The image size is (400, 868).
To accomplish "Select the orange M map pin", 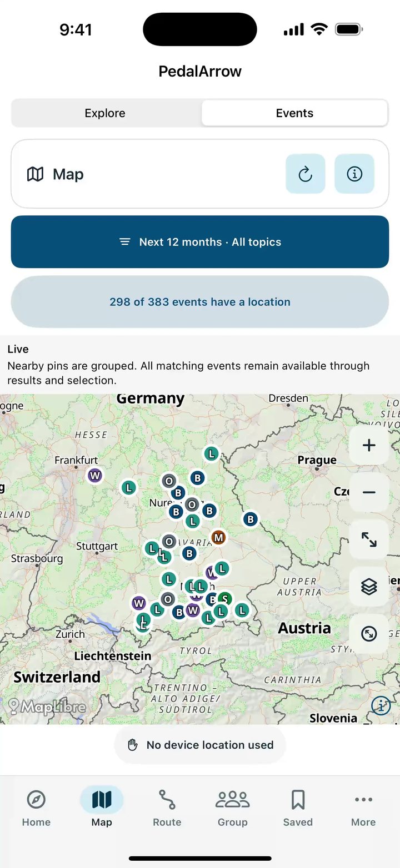I will point(219,537).
